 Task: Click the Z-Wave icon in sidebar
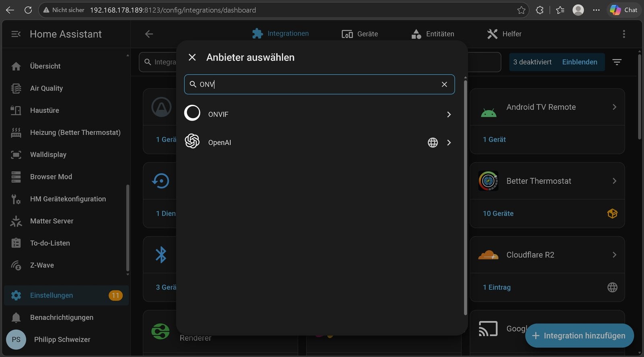tap(16, 265)
